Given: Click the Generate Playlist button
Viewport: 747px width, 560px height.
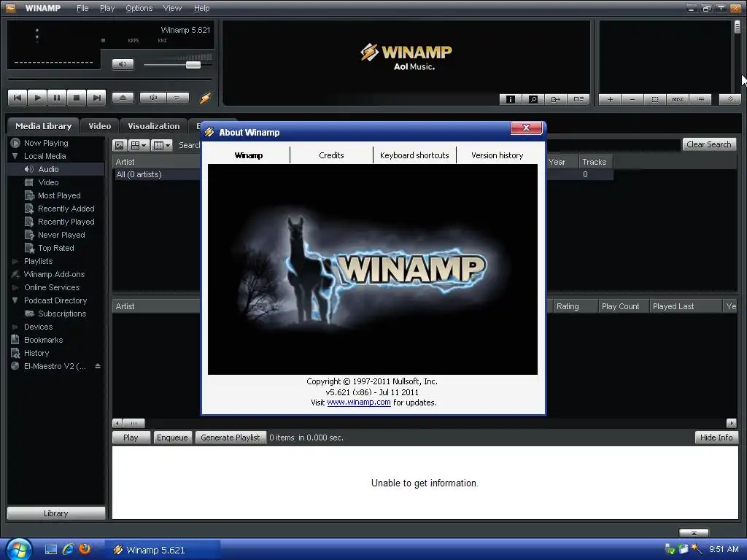Looking at the screenshot, I should tap(230, 437).
